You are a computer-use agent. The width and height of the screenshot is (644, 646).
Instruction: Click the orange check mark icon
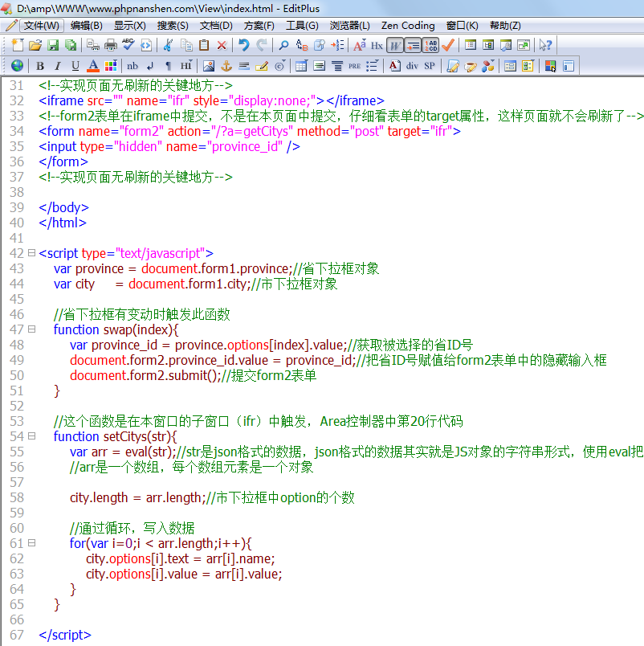pos(448,45)
